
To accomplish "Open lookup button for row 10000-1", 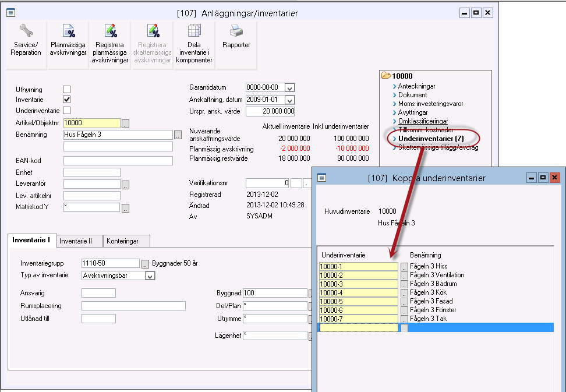I will (404, 267).
